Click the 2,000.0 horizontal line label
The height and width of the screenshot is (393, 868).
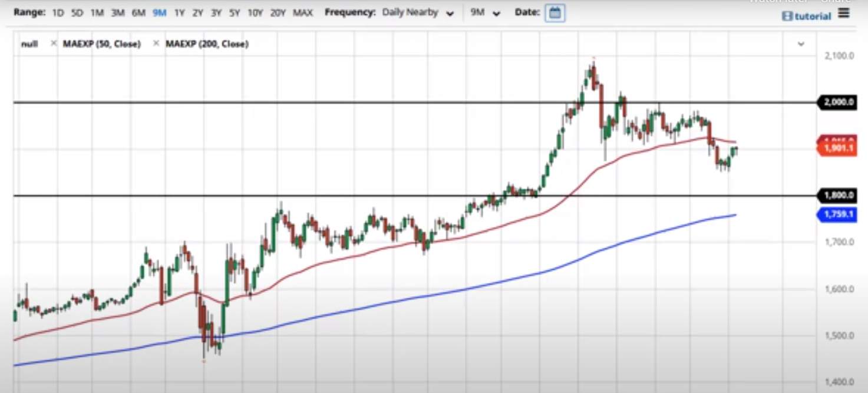click(x=837, y=103)
